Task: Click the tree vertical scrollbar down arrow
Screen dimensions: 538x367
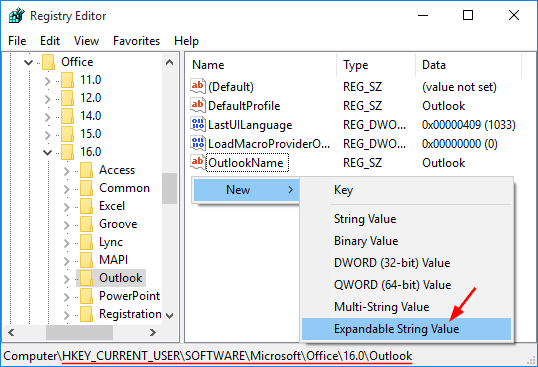Action: [169, 316]
